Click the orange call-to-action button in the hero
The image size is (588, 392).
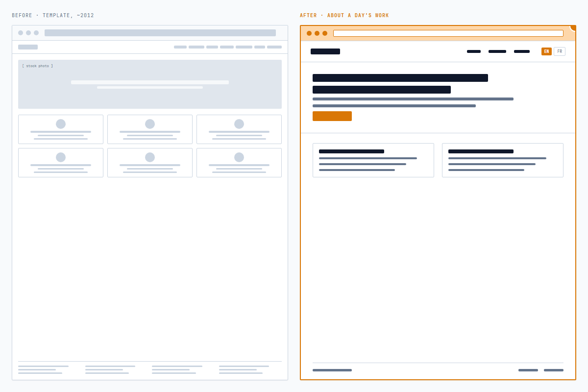pyautogui.click(x=332, y=116)
